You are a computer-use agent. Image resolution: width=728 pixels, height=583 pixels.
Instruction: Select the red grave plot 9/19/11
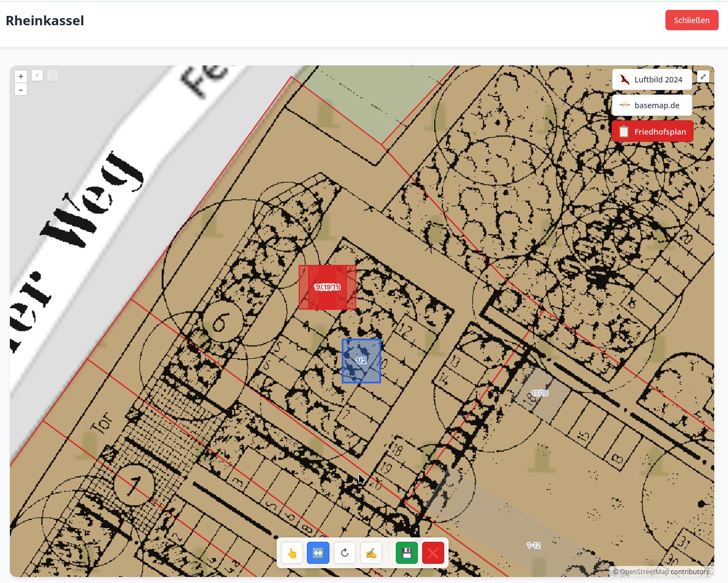coord(327,287)
